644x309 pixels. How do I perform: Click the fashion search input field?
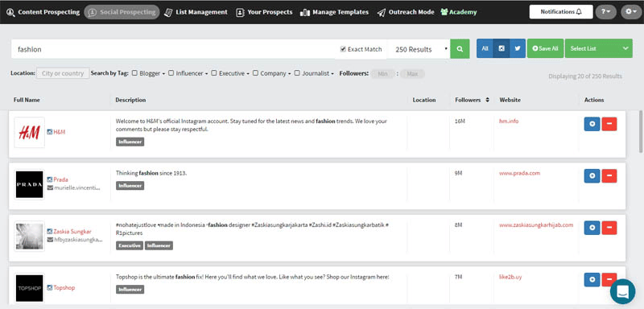pyautogui.click(x=172, y=49)
